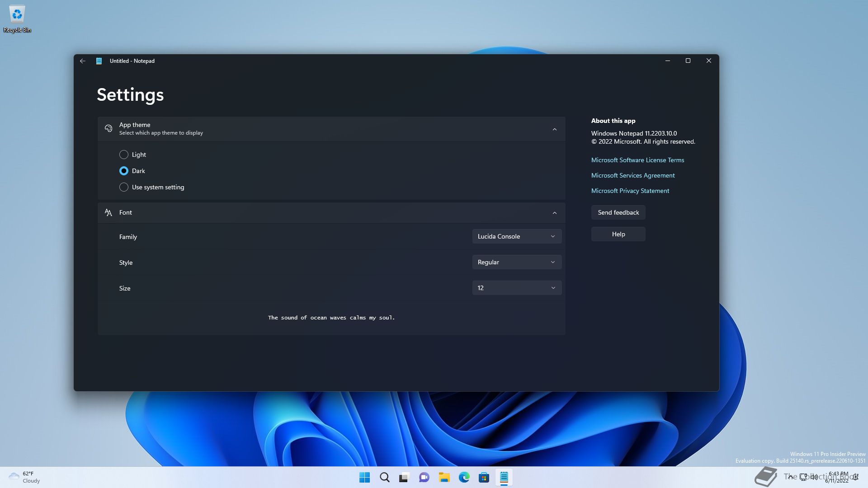Click Notepad icon in the taskbar
The image size is (868, 488).
[x=504, y=478]
